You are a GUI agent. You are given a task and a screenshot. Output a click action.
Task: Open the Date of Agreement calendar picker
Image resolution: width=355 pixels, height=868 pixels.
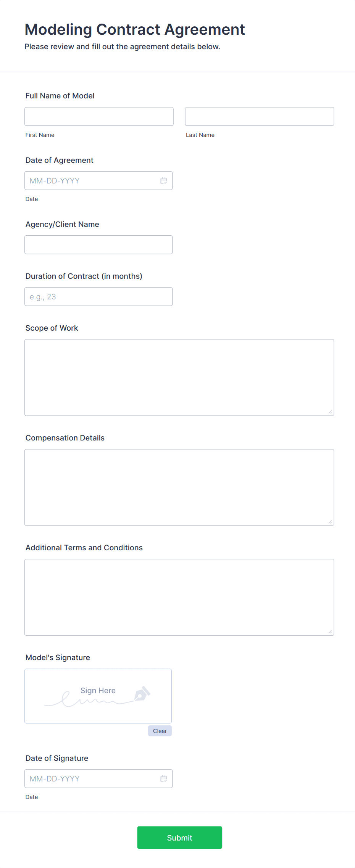click(x=164, y=180)
